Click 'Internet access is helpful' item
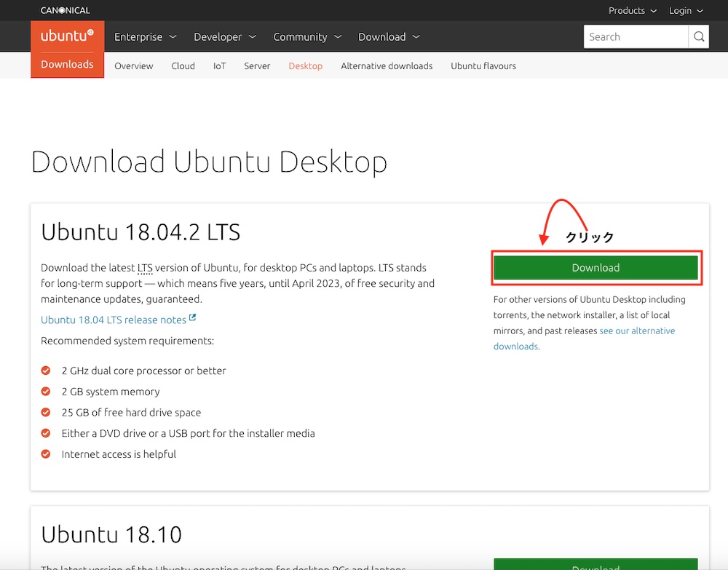 [119, 454]
